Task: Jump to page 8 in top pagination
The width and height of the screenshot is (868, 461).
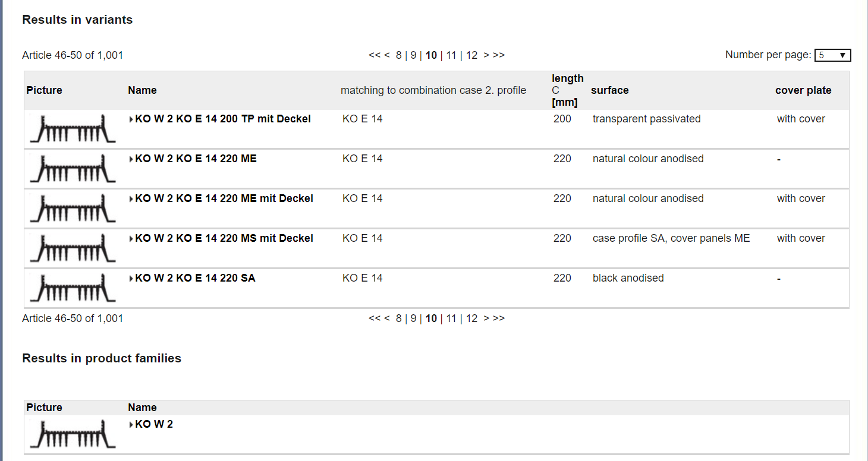Action: (x=399, y=55)
